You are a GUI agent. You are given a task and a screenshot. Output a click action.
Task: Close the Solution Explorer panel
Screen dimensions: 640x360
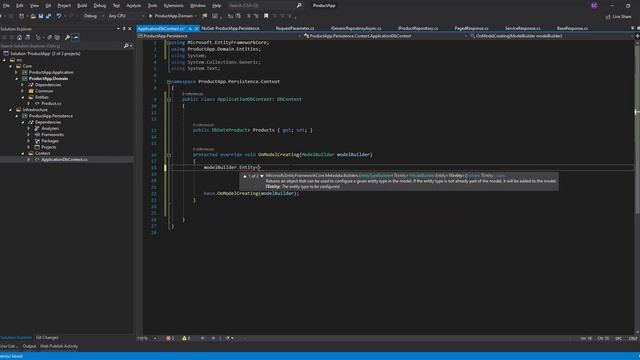pyautogui.click(x=130, y=29)
